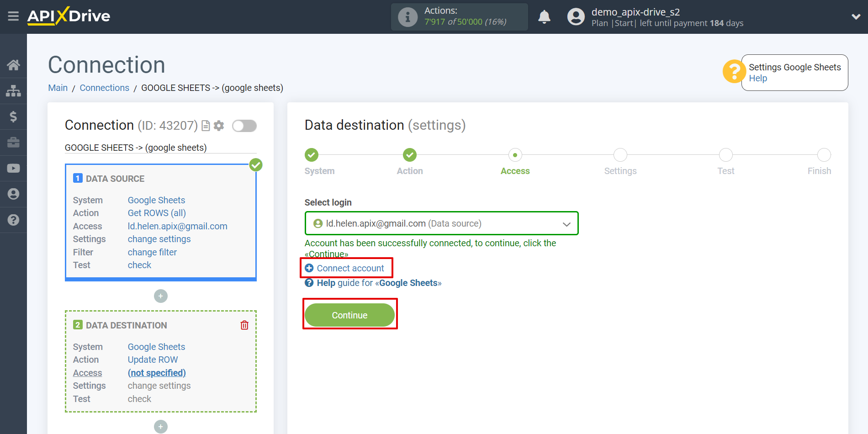The width and height of the screenshot is (868, 434).
Task: Open connection settings gear
Action: 219,126
